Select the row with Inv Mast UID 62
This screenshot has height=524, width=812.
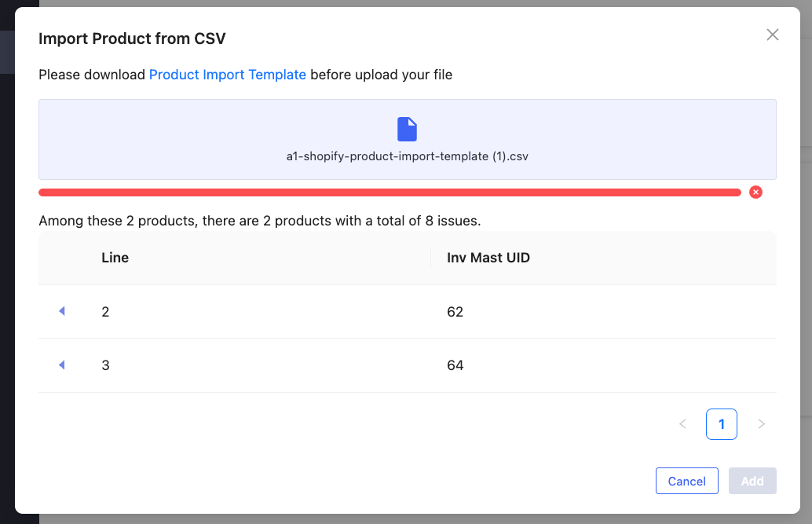coord(408,312)
